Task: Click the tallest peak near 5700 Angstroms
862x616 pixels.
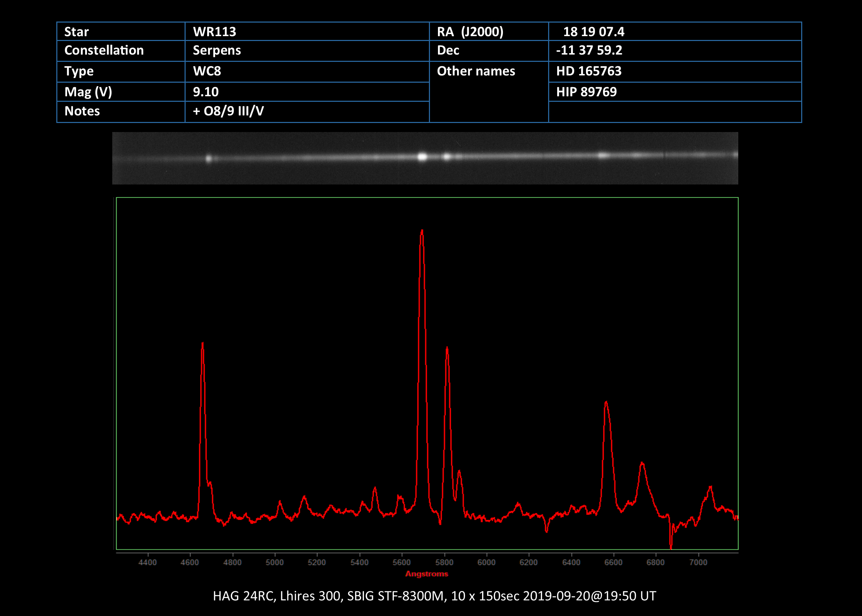Action: click(422, 231)
